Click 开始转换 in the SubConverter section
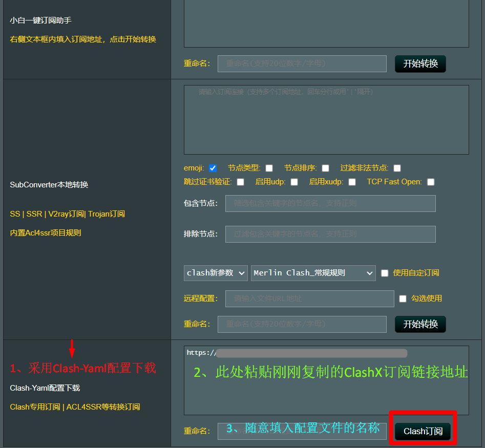 (420, 324)
